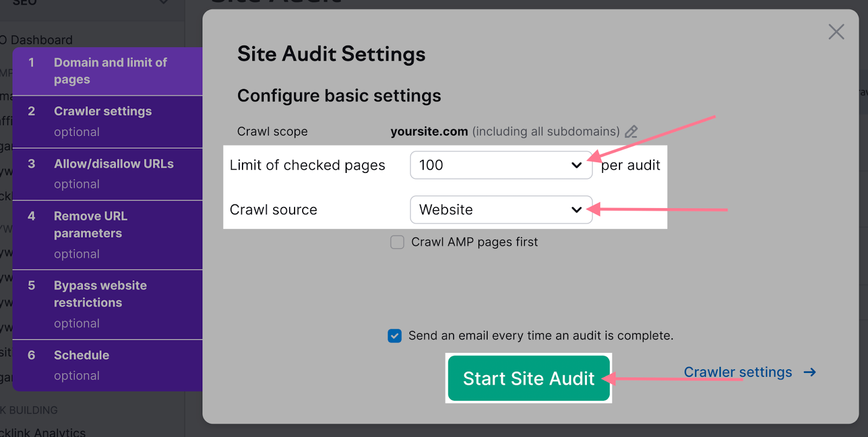868x437 pixels.
Task: Click the arrow next to Crawler settings
Action: coord(810,372)
